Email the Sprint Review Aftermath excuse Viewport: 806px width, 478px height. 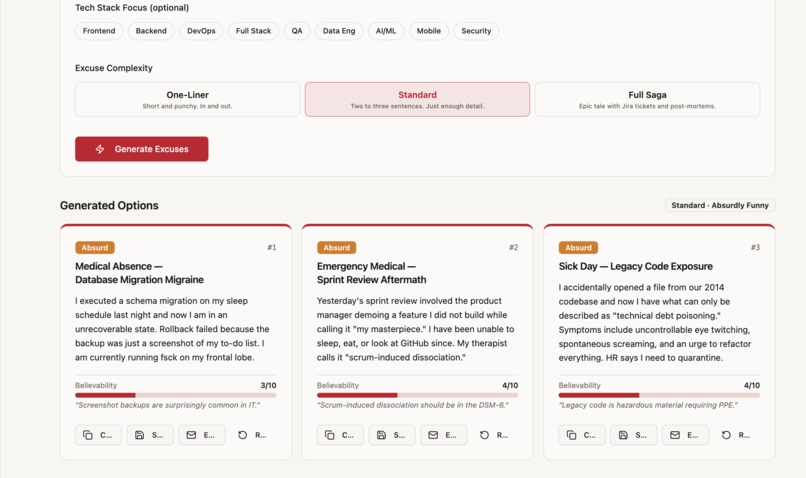(x=444, y=435)
